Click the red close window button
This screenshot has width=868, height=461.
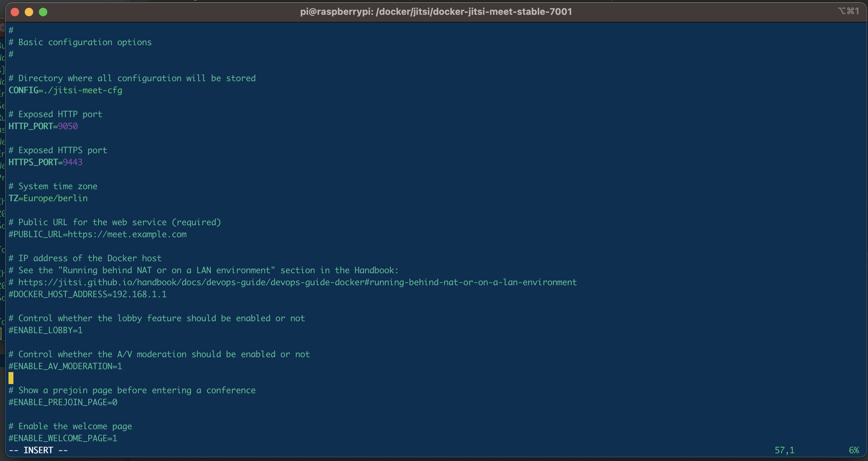coord(15,12)
